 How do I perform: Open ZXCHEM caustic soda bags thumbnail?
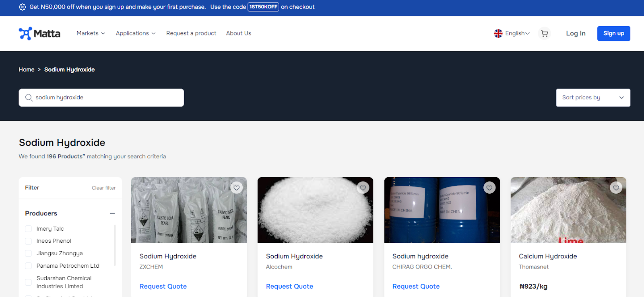189,210
